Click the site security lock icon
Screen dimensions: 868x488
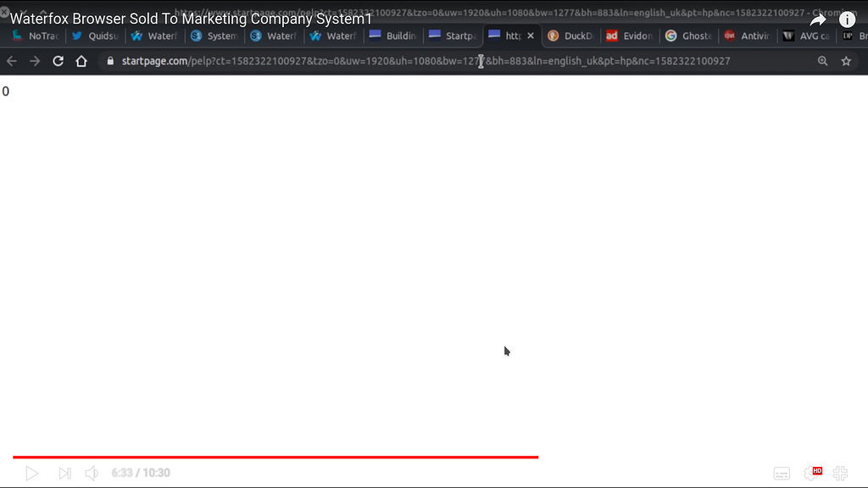(109, 61)
